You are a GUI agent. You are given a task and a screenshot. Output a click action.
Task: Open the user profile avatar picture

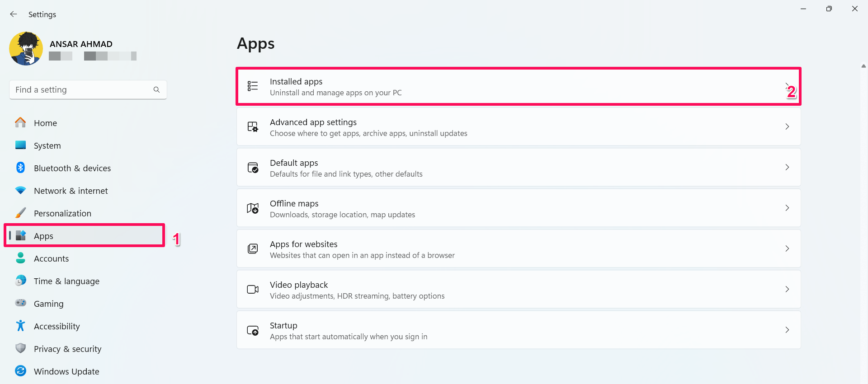click(26, 48)
